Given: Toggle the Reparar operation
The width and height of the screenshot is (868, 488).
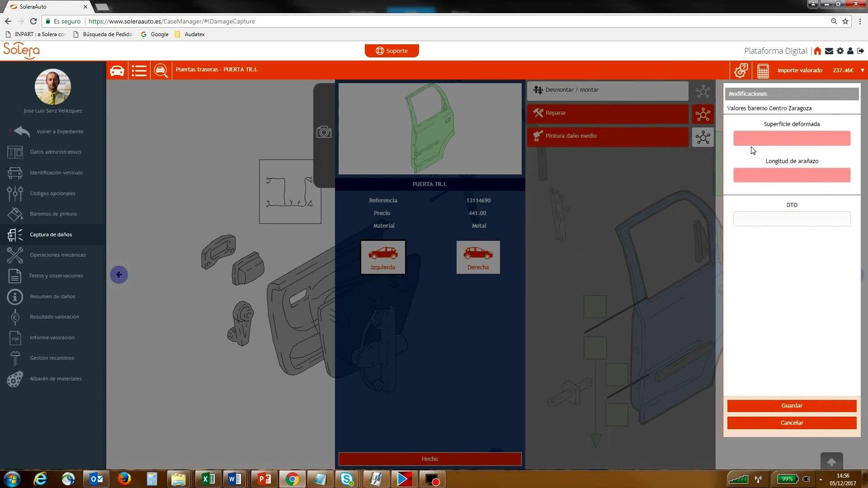Looking at the screenshot, I should (607, 113).
